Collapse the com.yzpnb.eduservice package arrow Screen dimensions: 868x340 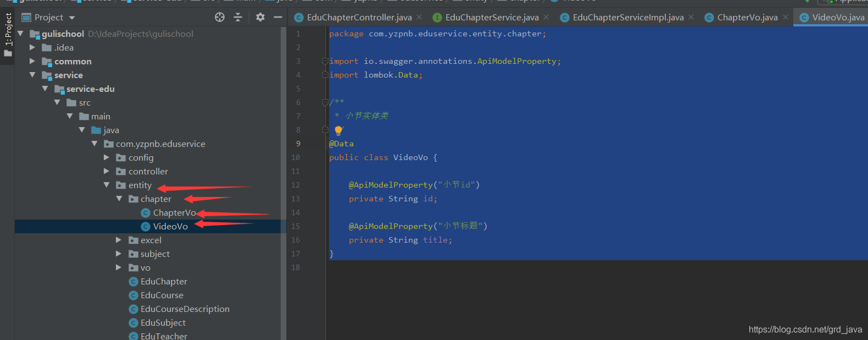94,144
